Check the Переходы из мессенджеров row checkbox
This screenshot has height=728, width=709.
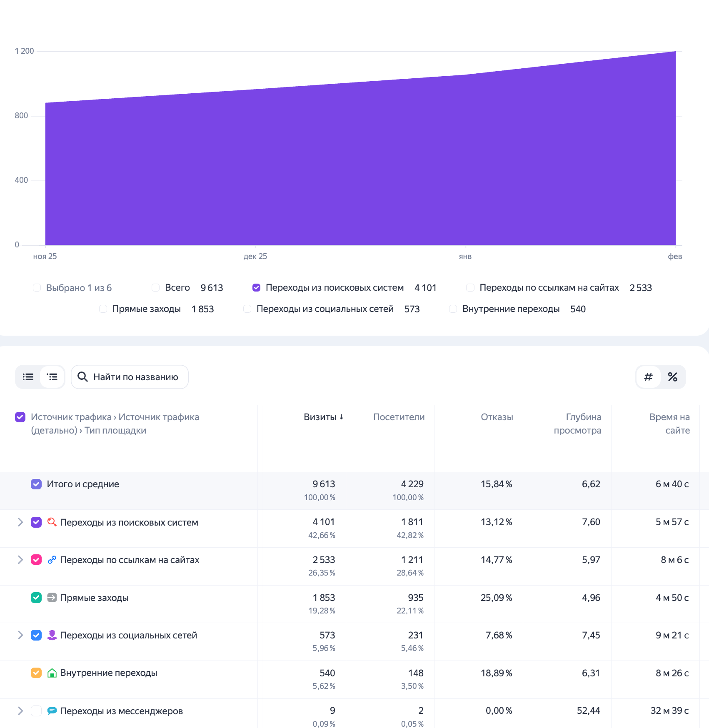tap(36, 711)
